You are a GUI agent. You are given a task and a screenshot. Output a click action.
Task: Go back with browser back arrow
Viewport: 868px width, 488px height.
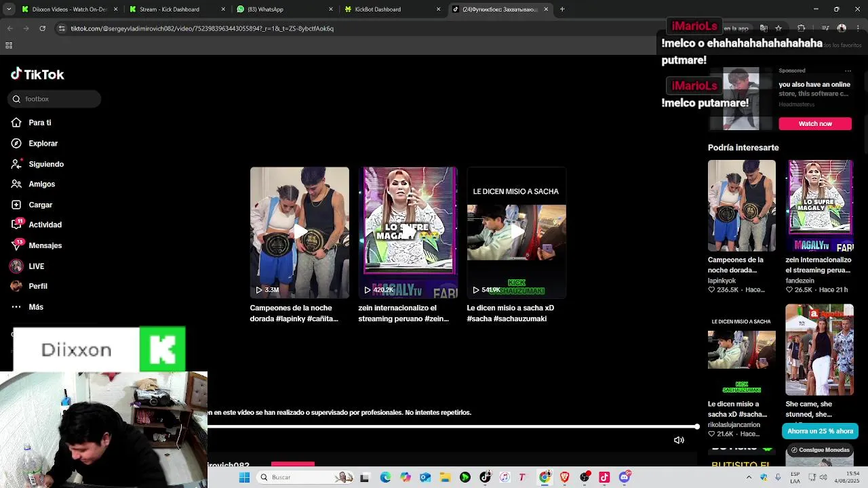10,28
